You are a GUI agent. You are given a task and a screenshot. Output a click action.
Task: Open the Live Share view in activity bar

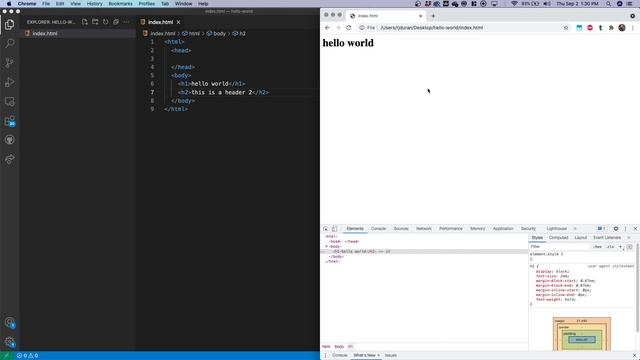[x=9, y=159]
